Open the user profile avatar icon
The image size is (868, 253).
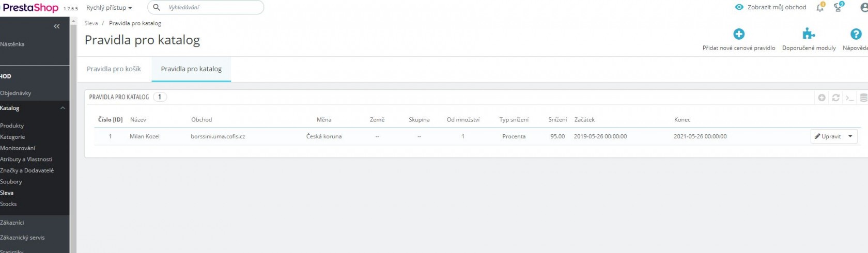point(864,8)
